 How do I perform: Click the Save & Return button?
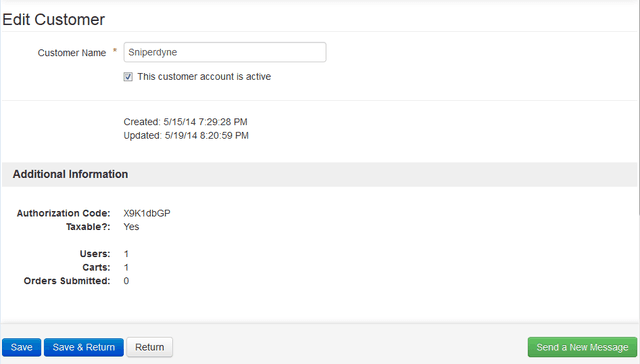(x=84, y=347)
